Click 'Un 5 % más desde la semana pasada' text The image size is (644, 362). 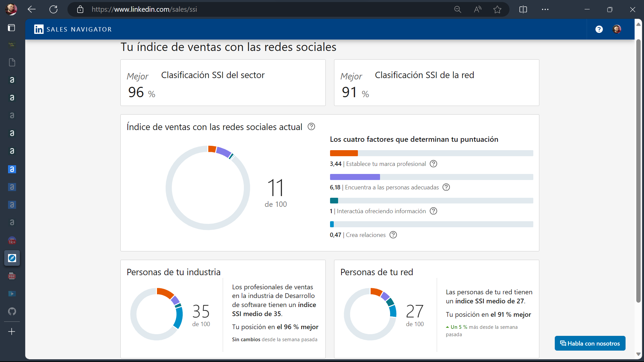pyautogui.click(x=482, y=330)
